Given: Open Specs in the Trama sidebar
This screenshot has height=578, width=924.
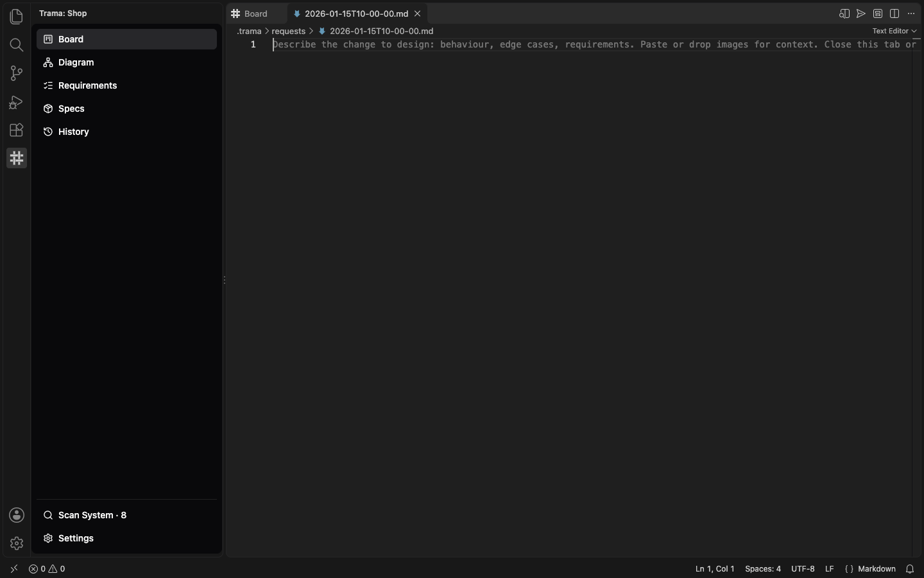Looking at the screenshot, I should coord(126,109).
